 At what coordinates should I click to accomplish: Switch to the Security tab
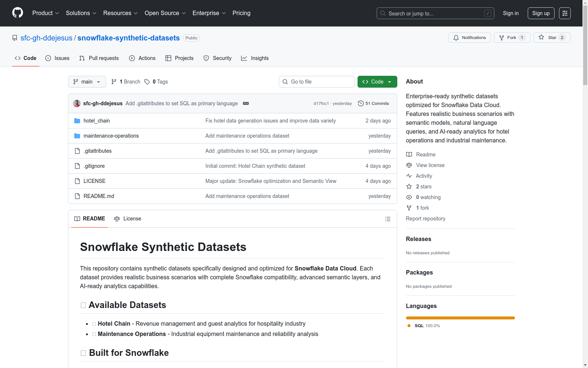tap(218, 58)
